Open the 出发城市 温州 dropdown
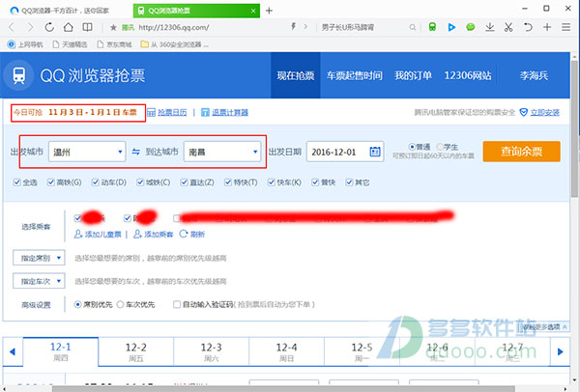The image size is (580, 392). coord(87,152)
